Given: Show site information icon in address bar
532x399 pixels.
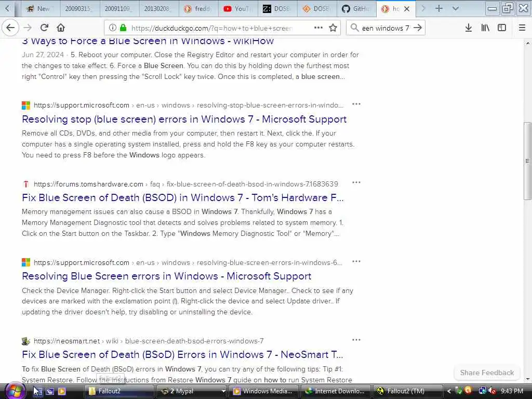Looking at the screenshot, I should [x=112, y=28].
